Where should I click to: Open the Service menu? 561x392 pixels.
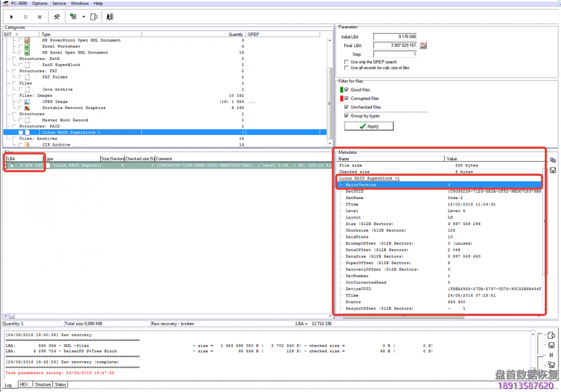59,4
